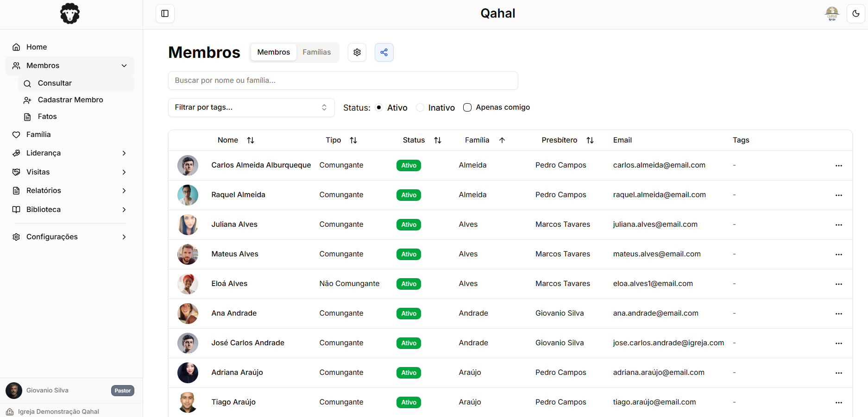This screenshot has height=417, width=868.
Task: Open row actions for Juliana Alves
Action: point(839,224)
